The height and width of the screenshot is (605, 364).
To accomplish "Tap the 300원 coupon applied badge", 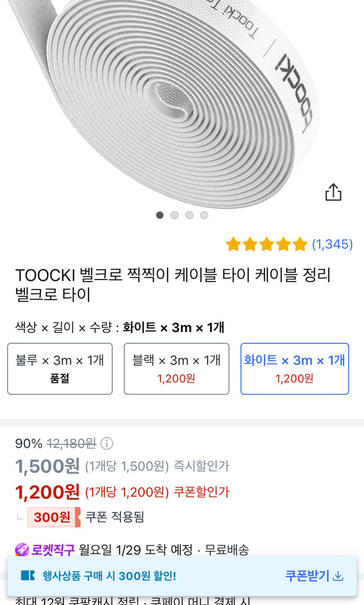I will click(53, 517).
